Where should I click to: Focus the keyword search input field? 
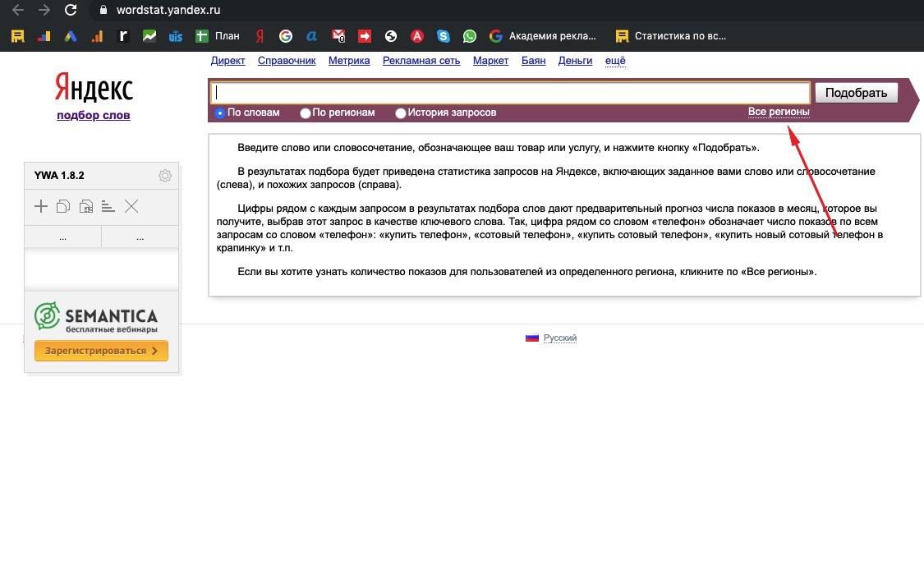point(510,93)
